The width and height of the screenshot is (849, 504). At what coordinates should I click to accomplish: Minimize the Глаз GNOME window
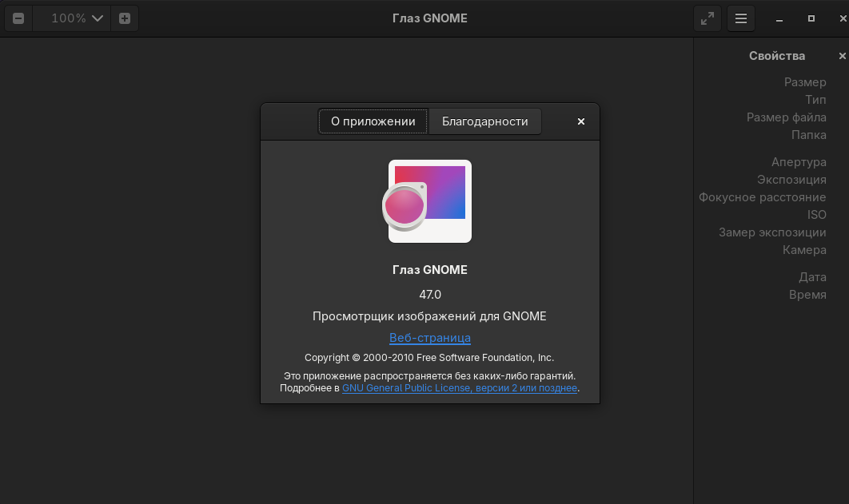[779, 19]
